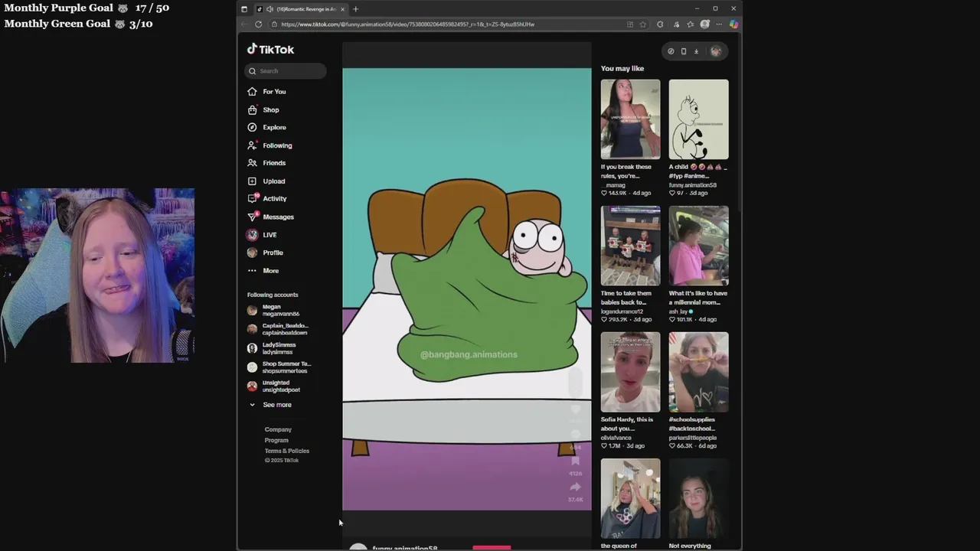
Task: Open Megan's account from following list
Action: click(x=273, y=311)
